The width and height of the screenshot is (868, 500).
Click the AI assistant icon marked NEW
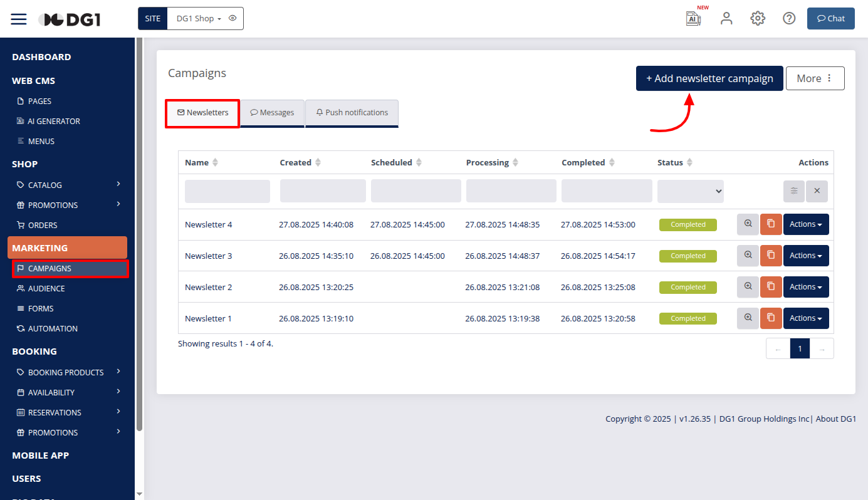[693, 18]
